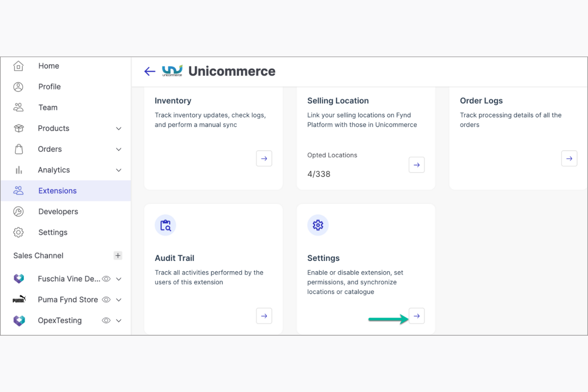Open Order Logs card arrow button
588x392 pixels.
(569, 158)
